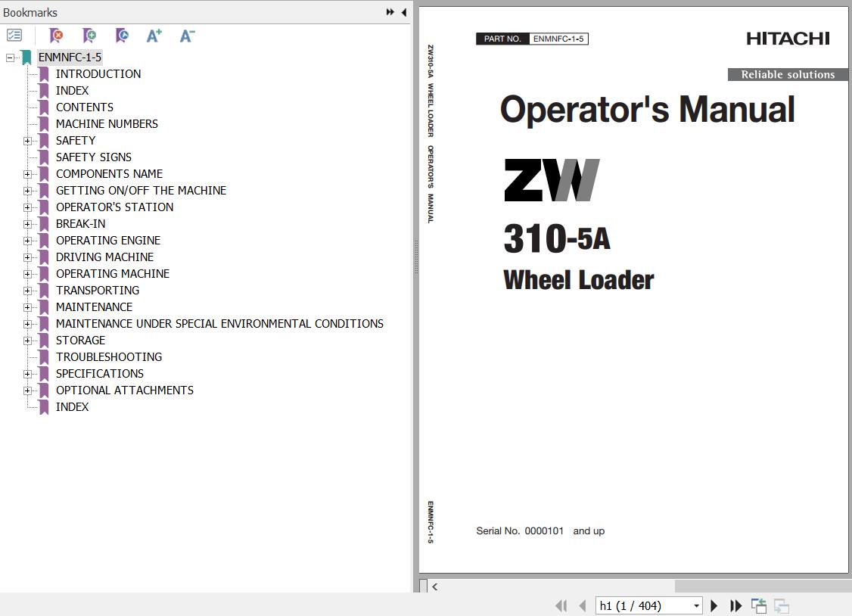Open the STORAGE bookmark
Viewport: 852px width, 616px height.
(80, 340)
